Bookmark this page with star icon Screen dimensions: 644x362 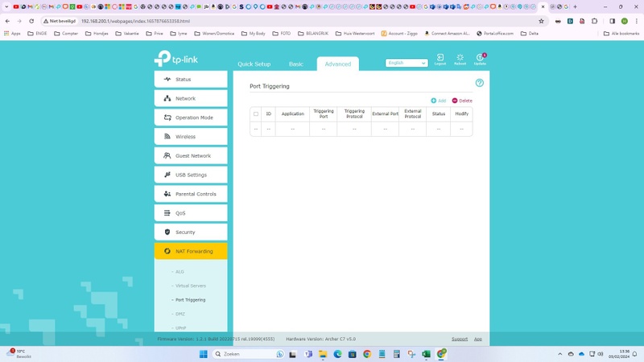[541, 21]
